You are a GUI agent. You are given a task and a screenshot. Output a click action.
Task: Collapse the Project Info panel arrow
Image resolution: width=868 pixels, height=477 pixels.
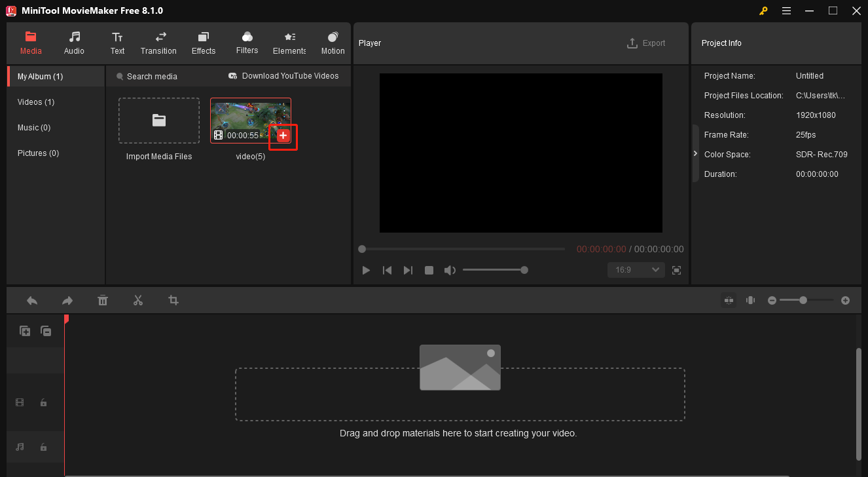pyautogui.click(x=695, y=153)
